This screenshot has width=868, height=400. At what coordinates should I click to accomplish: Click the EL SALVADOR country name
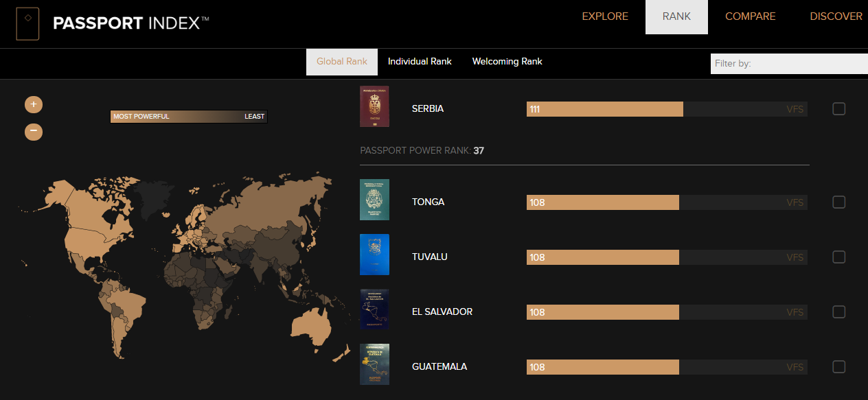(x=442, y=311)
